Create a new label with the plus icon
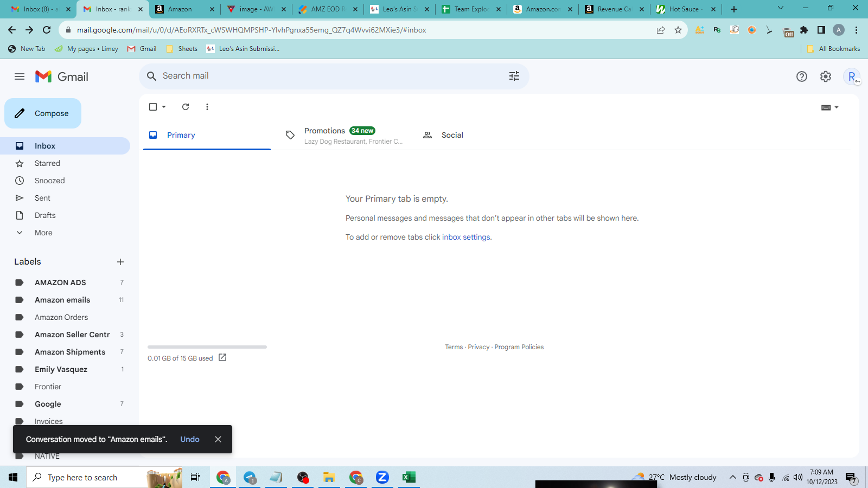The width and height of the screenshot is (868, 488). [120, 262]
